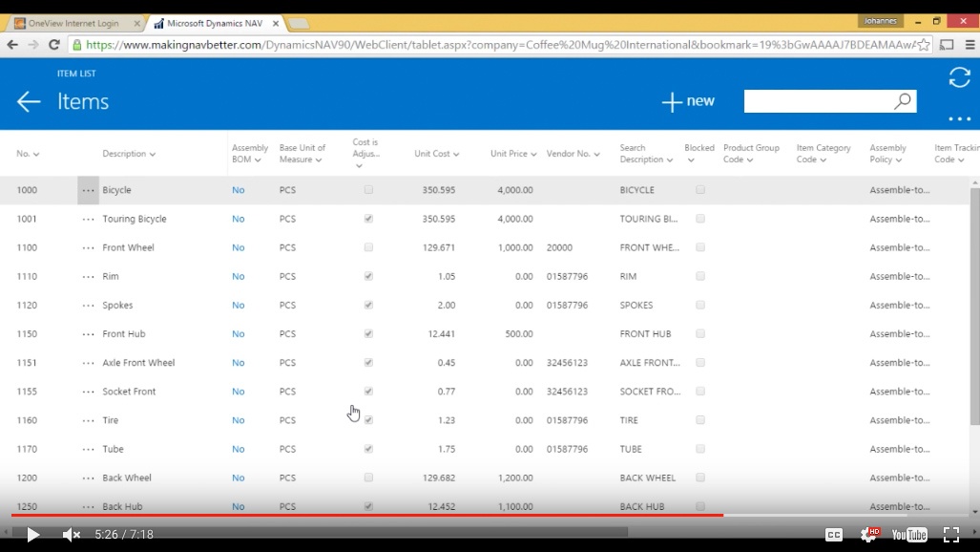Toggle Cost is Adjusted for Back Wheel
Screen dimensions: 980x552
click(x=368, y=478)
